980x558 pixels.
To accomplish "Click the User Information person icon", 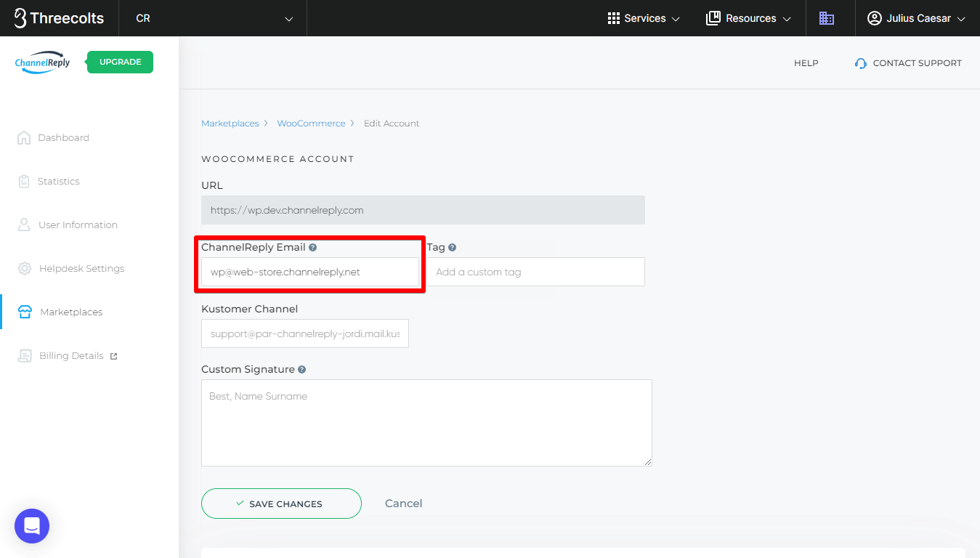I will (24, 225).
